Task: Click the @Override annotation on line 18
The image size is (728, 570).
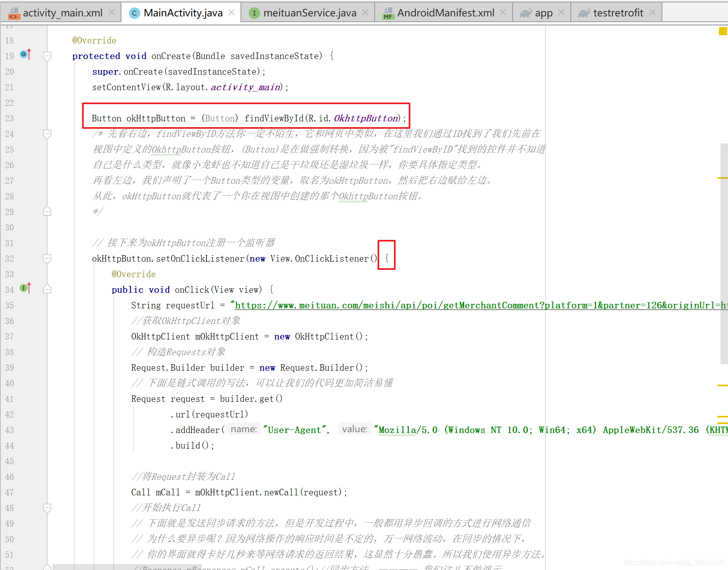Action: (94, 40)
